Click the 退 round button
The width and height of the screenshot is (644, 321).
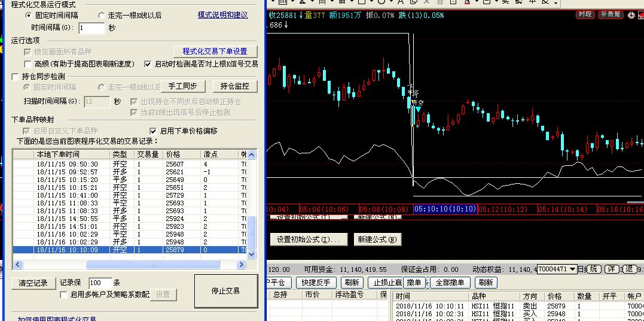[629, 269]
